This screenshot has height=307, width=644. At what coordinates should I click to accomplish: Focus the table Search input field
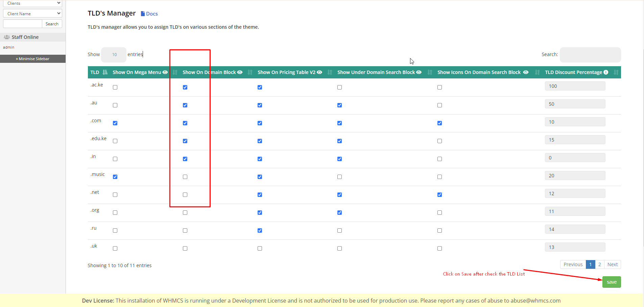click(590, 55)
